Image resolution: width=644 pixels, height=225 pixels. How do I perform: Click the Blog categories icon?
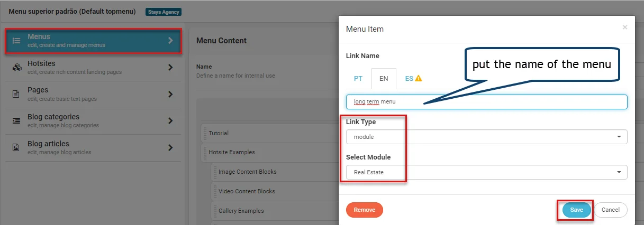point(16,120)
